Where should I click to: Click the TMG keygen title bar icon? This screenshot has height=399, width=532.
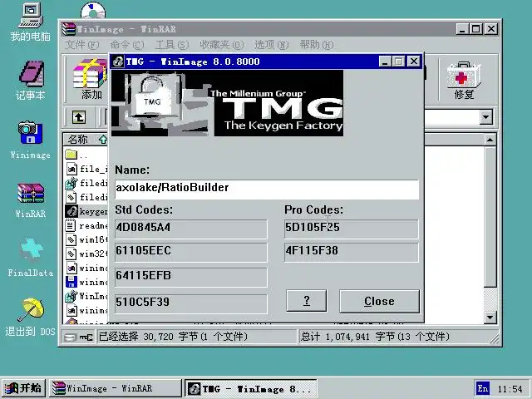(118, 62)
